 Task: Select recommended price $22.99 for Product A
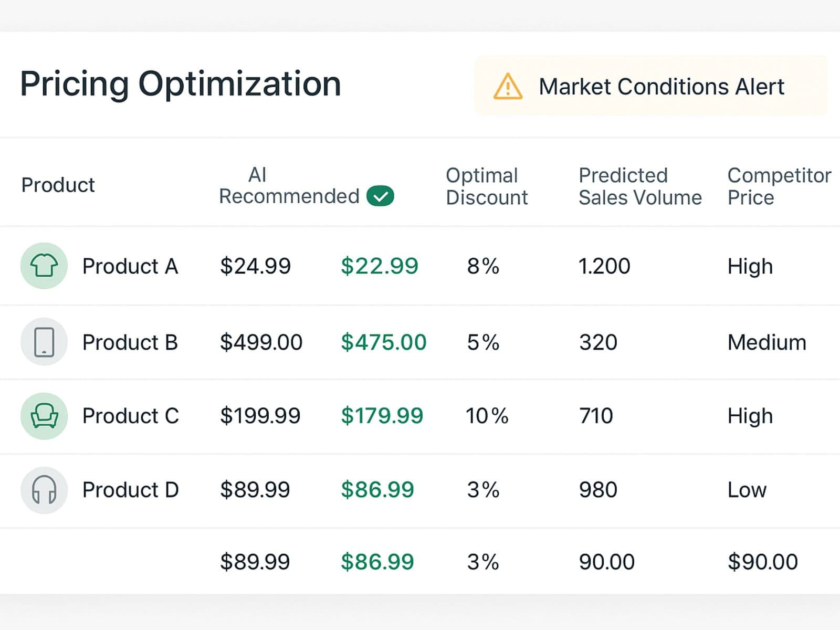coord(379,266)
